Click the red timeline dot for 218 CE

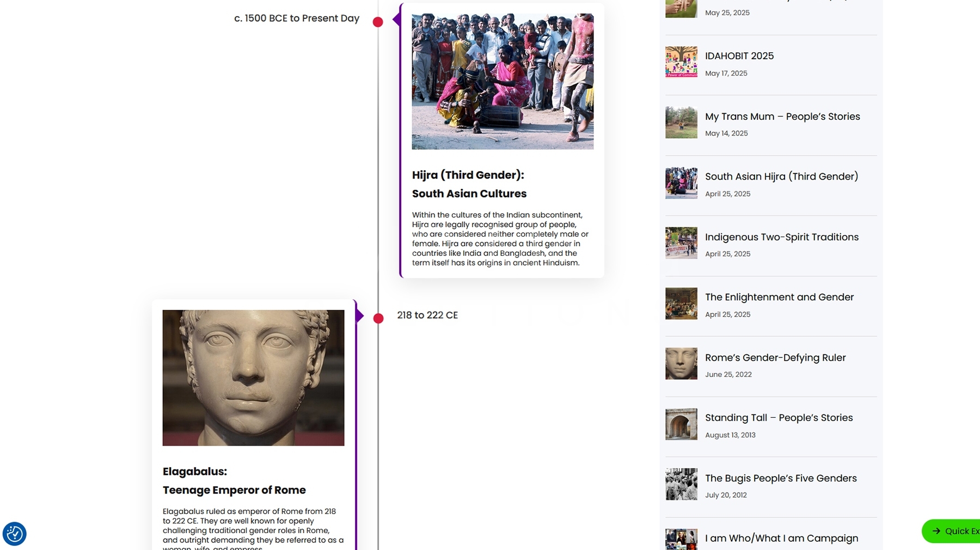coord(378,318)
